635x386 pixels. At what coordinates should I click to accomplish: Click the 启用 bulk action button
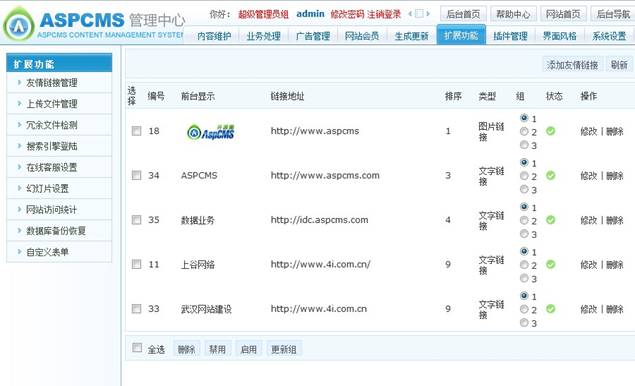pos(249,349)
